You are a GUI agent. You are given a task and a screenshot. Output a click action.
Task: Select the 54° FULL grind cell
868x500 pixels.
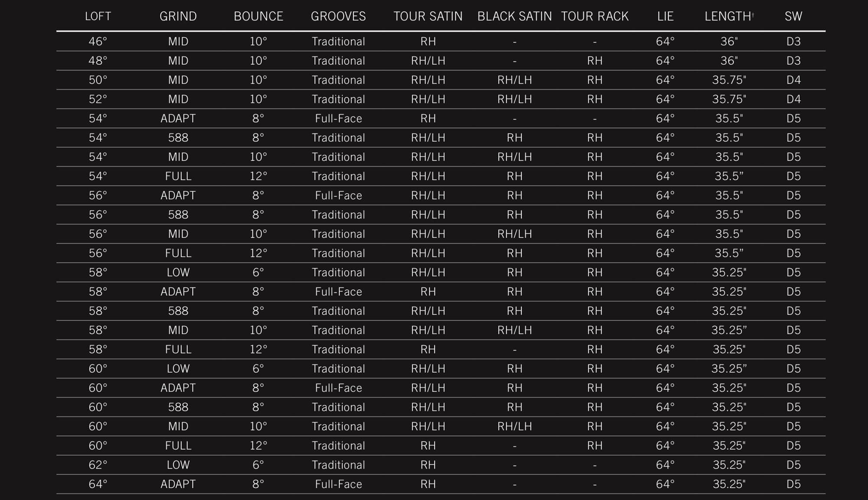(x=178, y=176)
